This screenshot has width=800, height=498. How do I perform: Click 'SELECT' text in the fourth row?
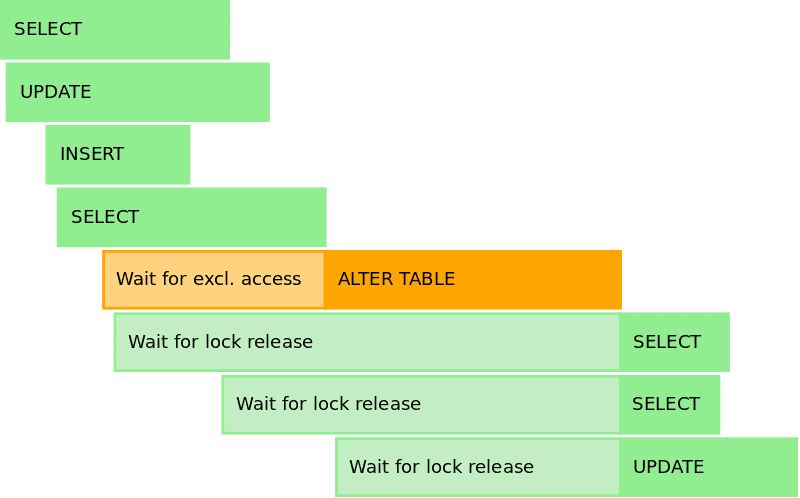pyautogui.click(x=105, y=217)
